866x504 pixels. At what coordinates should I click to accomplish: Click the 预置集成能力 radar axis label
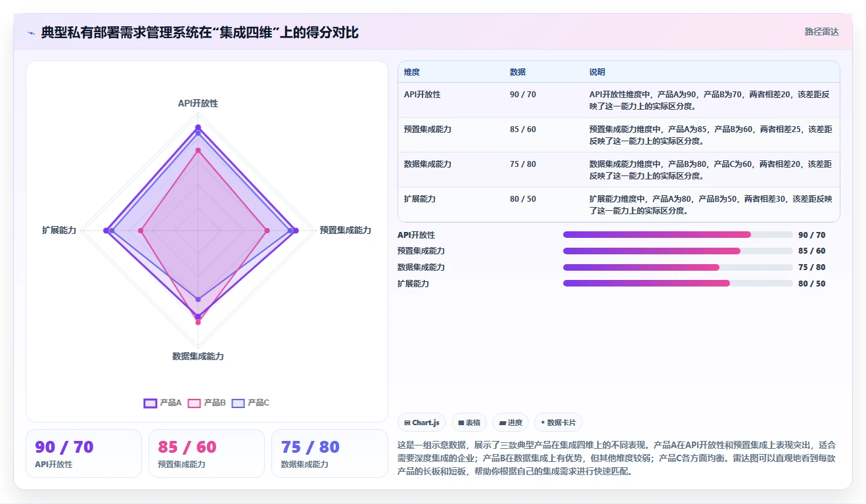pyautogui.click(x=346, y=230)
